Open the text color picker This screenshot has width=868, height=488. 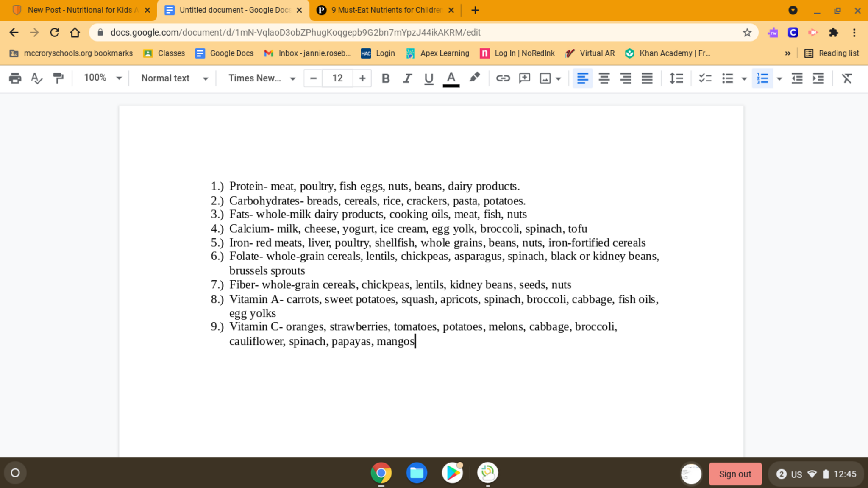click(451, 78)
